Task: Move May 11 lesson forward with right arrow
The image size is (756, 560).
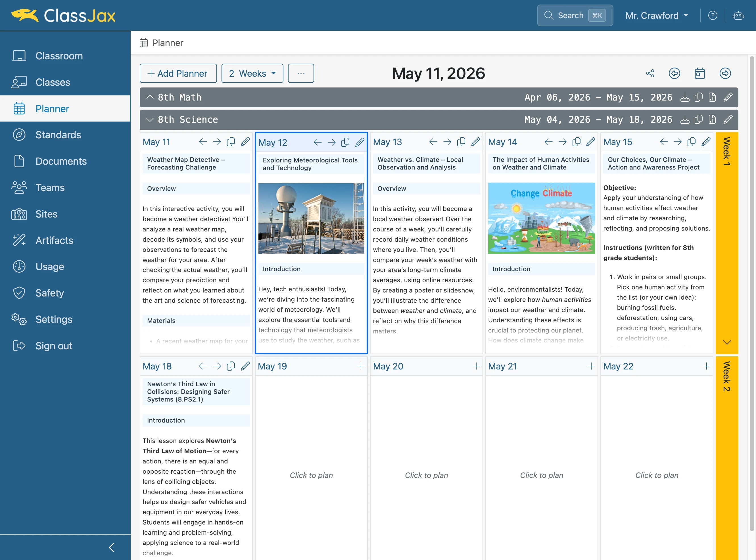Action: coord(217,142)
